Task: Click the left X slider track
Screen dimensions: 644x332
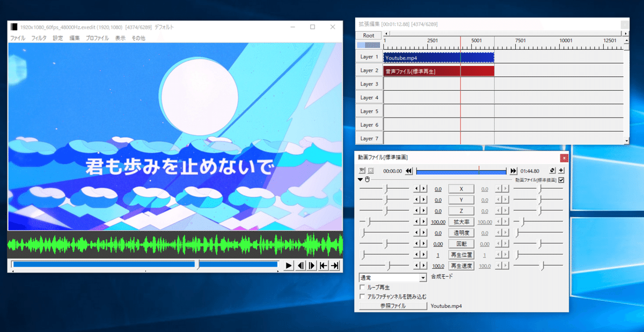Action: (384, 189)
